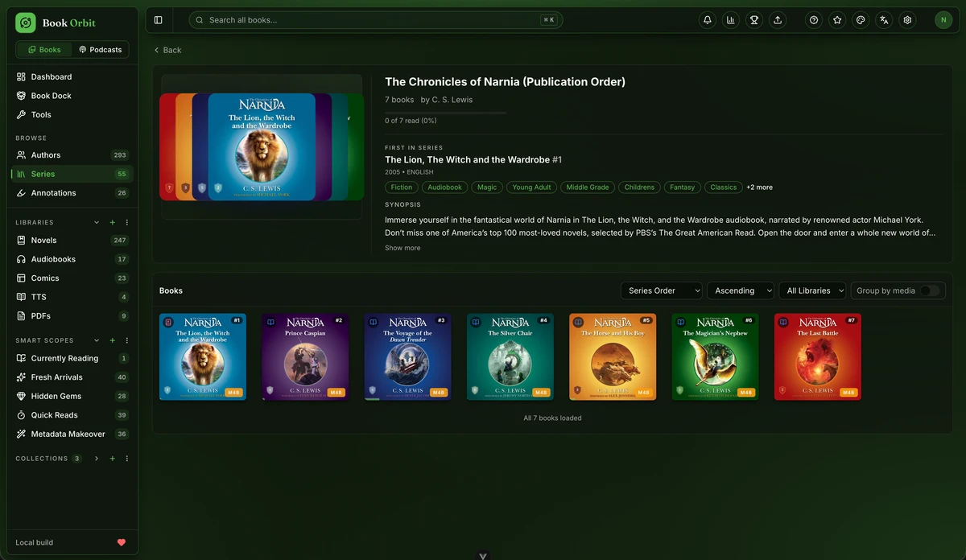This screenshot has height=560, width=966.
Task: Add a new collection with plus icon
Action: [112, 459]
